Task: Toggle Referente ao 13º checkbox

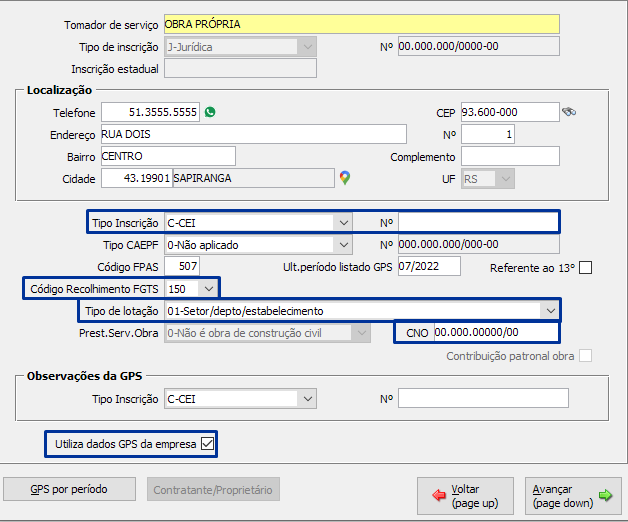Action: click(585, 268)
